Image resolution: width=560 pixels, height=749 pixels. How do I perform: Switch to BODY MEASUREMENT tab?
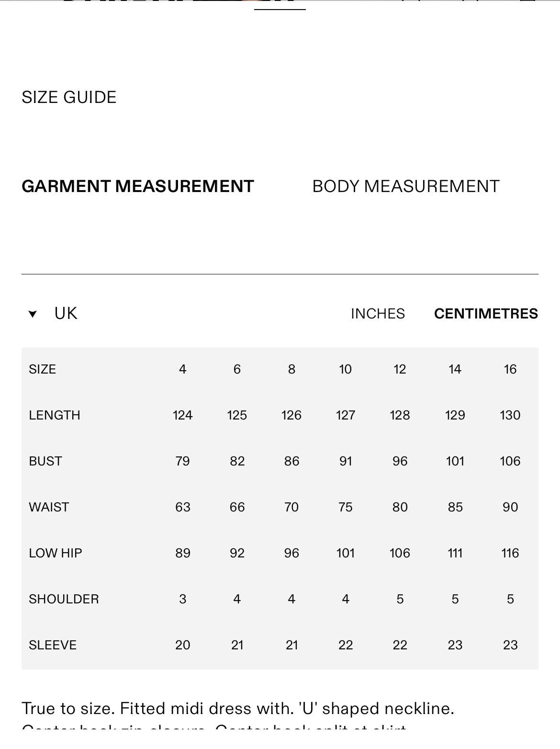pos(406,186)
